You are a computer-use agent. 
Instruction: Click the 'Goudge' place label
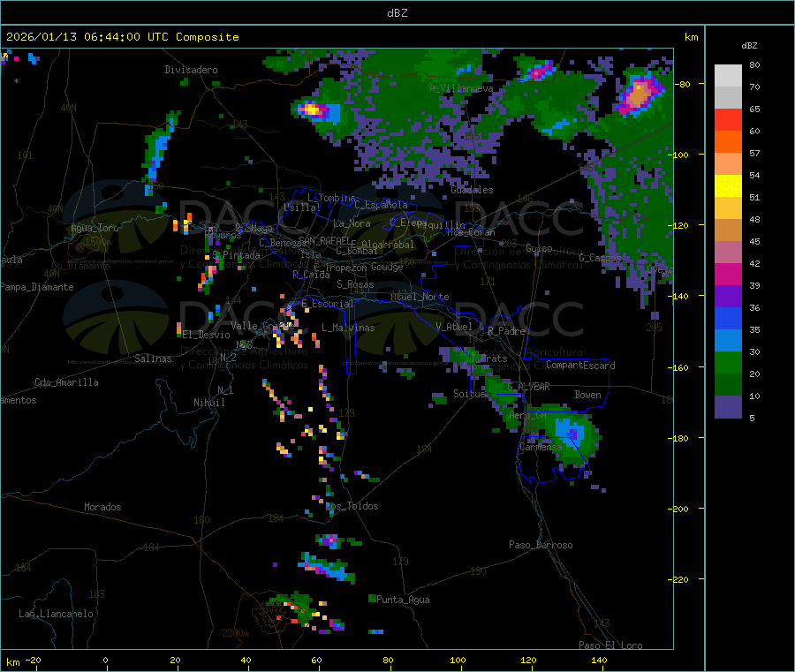(387, 267)
